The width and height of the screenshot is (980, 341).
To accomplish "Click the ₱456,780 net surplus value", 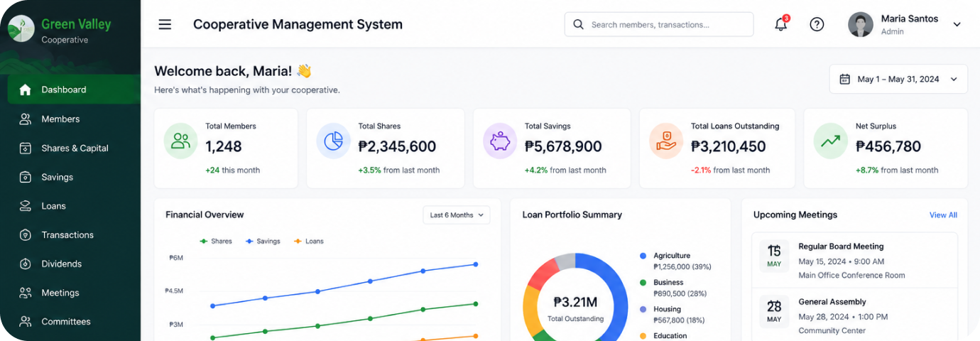I will point(888,147).
